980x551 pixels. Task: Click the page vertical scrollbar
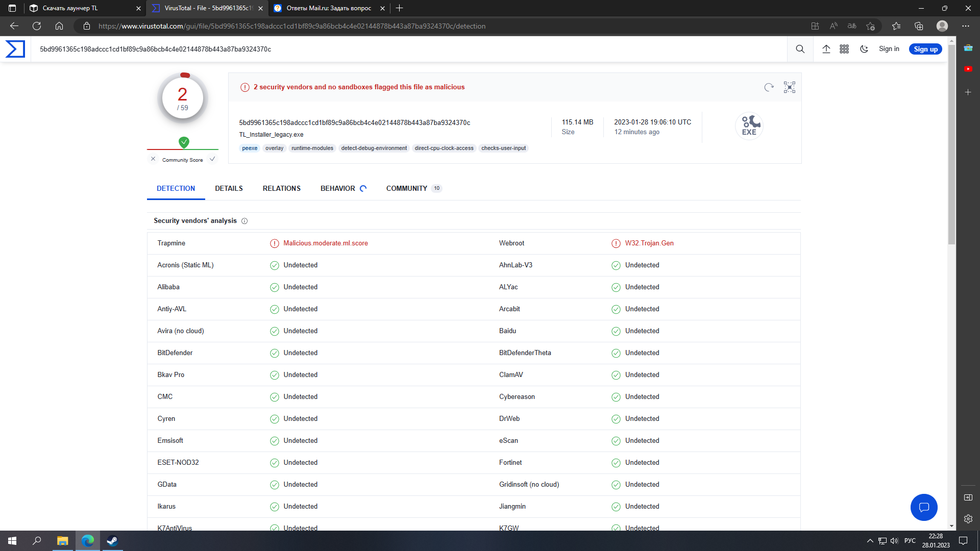951,144
